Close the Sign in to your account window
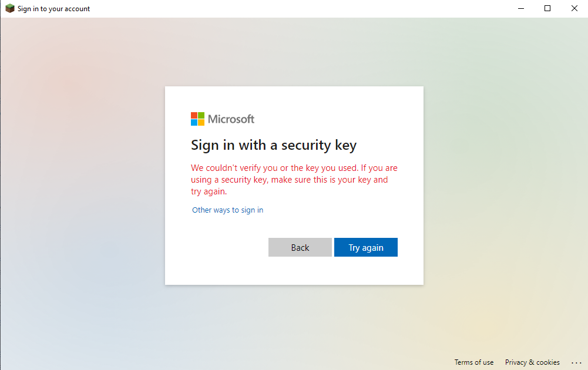Viewport: 588px width, 370px height. coord(574,9)
